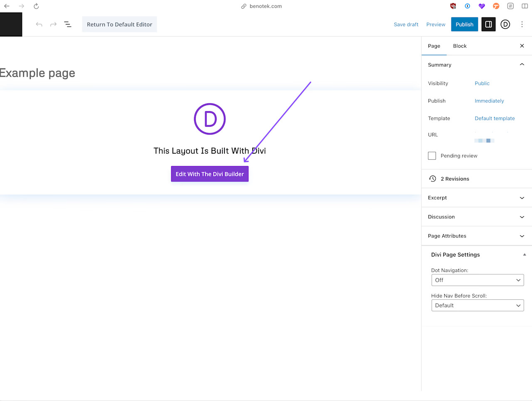Click the Default template link
Viewport: 532px width, 401px height.
pyautogui.click(x=495, y=118)
